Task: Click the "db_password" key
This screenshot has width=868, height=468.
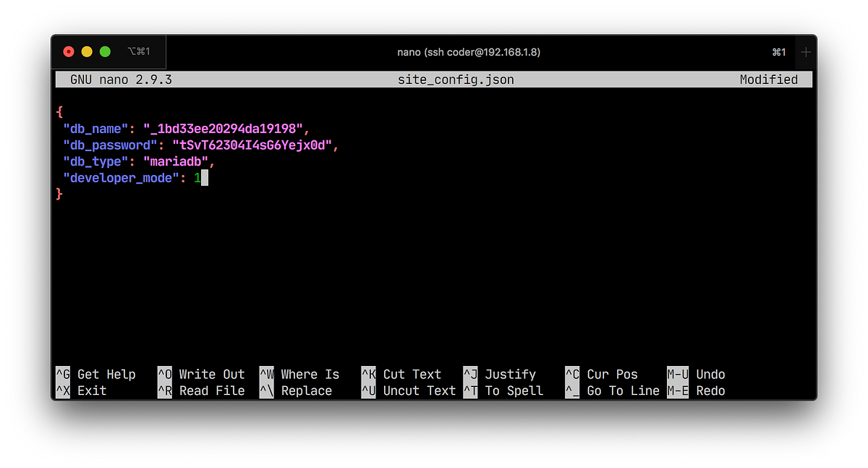Action: (x=110, y=145)
